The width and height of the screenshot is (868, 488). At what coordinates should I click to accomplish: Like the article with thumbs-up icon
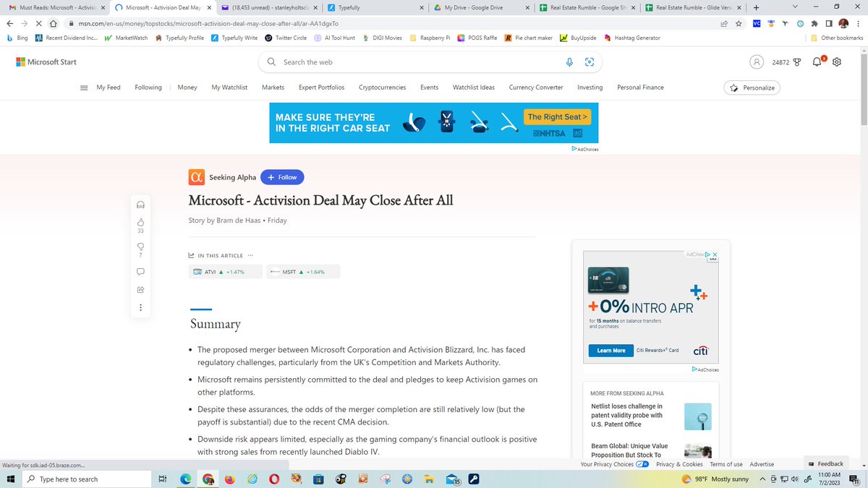point(140,222)
